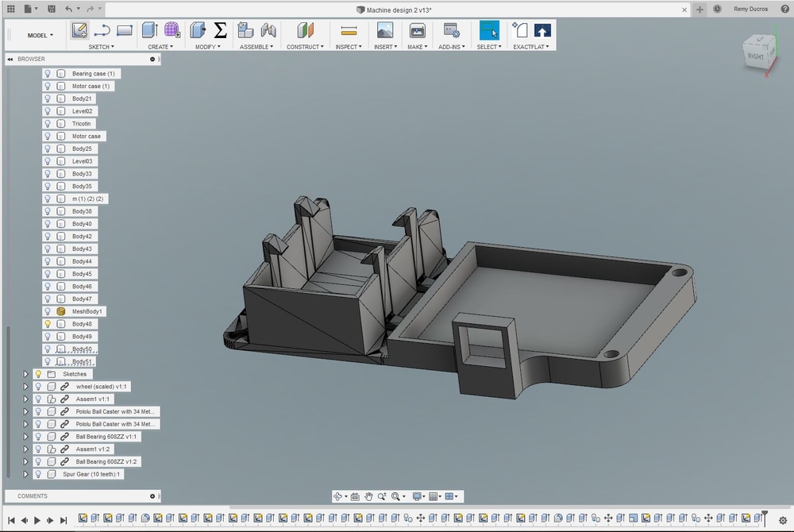Toggle visibility of Body21

click(x=48, y=98)
